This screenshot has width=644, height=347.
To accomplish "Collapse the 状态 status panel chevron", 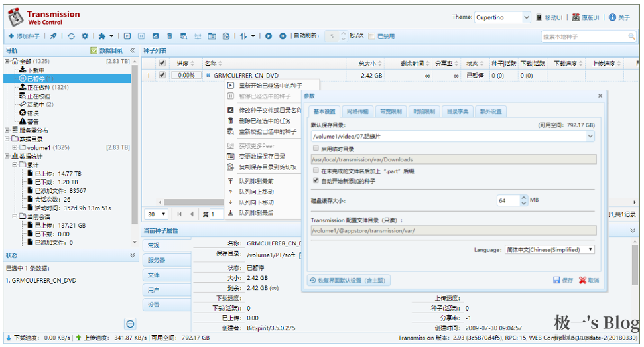I will (132, 255).
